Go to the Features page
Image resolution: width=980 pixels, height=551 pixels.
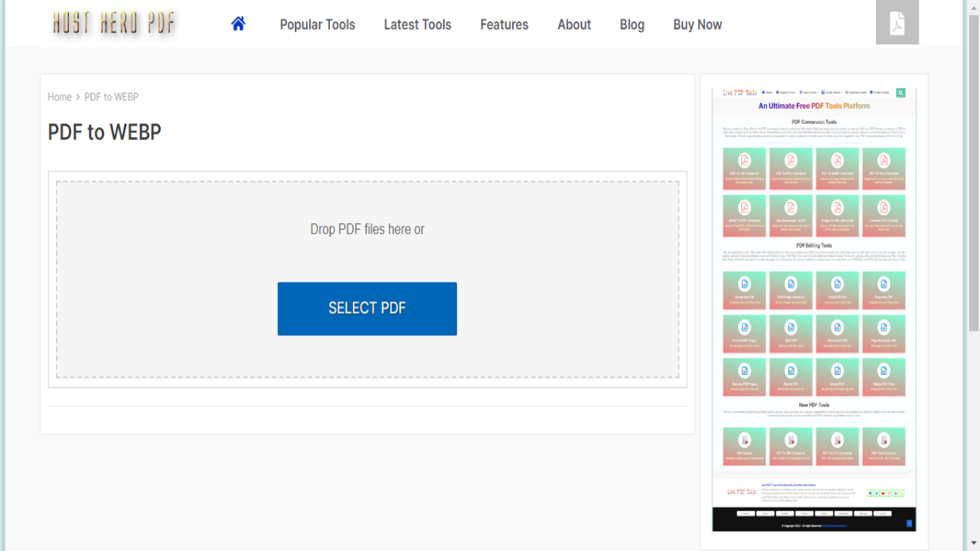click(504, 24)
